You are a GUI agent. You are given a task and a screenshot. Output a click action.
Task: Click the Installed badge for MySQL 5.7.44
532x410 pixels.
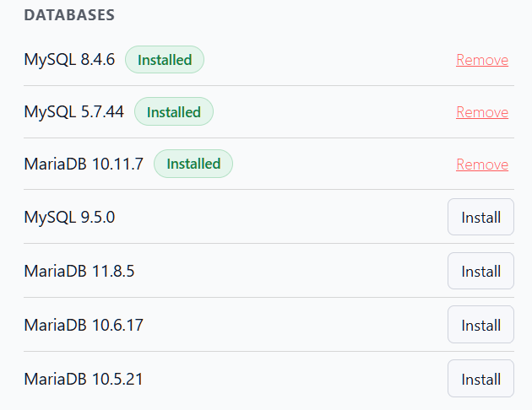[174, 111]
